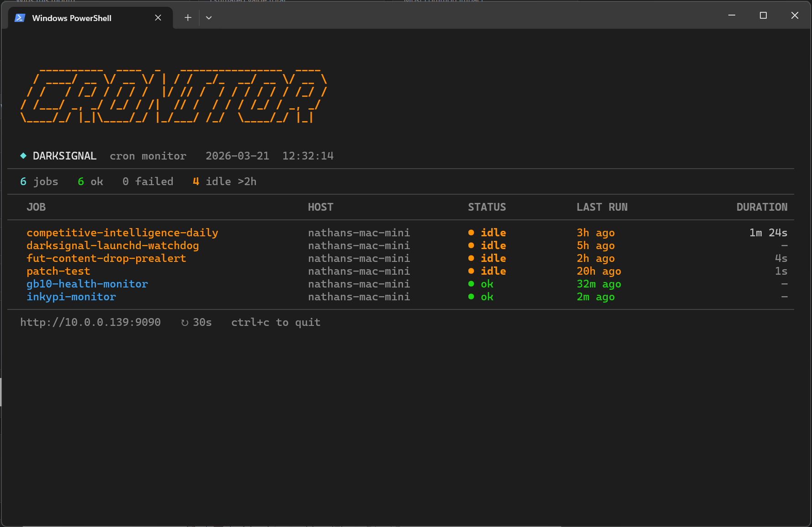The height and width of the screenshot is (527, 812).
Task: Click green status dot for gb10-health-monitor
Action: [x=471, y=284]
